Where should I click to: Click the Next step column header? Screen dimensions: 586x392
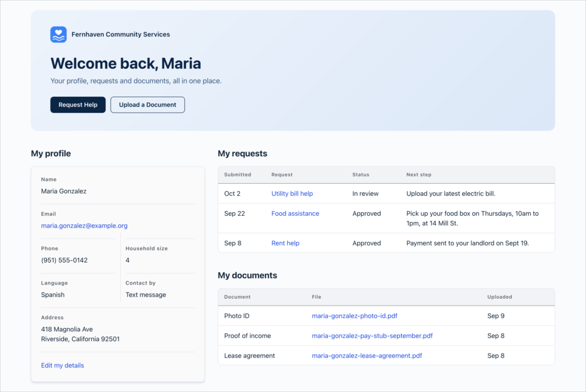(418, 175)
